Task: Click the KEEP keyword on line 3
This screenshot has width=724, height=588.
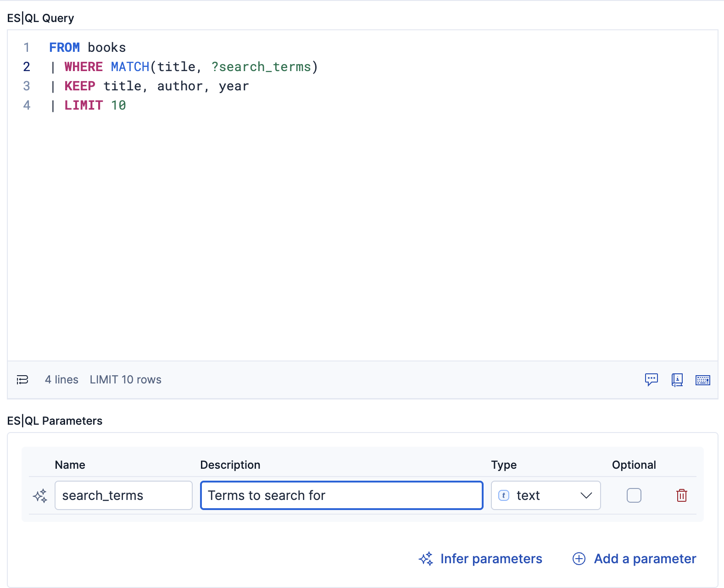Action: pos(80,86)
